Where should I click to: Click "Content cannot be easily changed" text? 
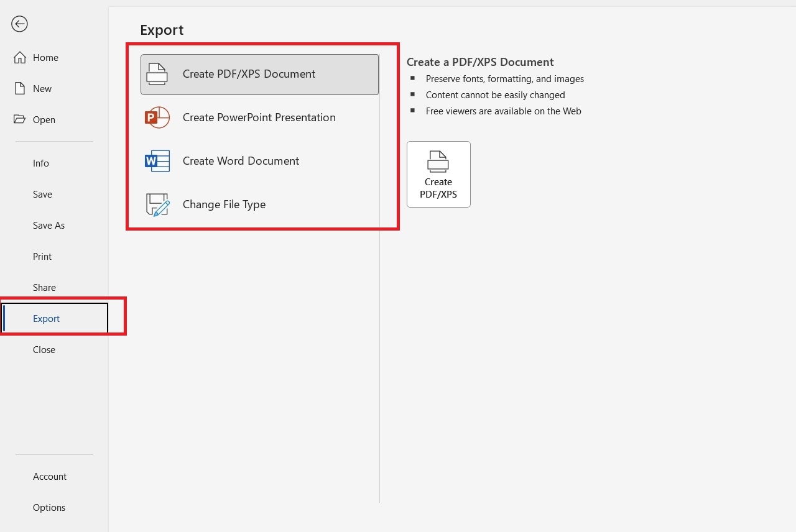496,95
